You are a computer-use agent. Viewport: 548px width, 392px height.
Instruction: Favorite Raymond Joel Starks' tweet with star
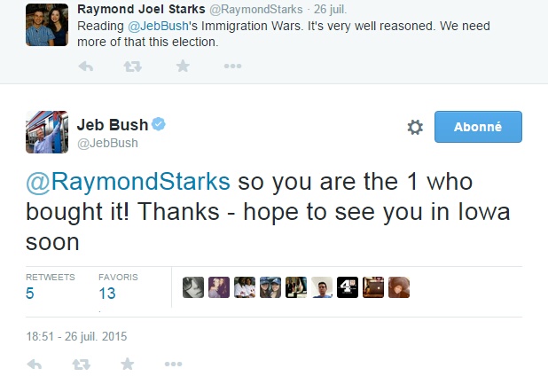point(183,66)
